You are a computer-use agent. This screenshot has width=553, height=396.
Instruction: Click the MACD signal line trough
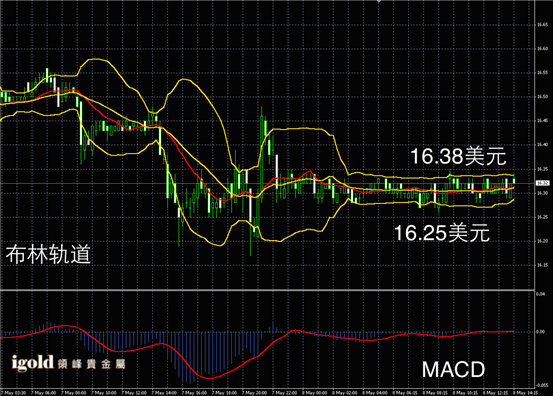(209, 378)
